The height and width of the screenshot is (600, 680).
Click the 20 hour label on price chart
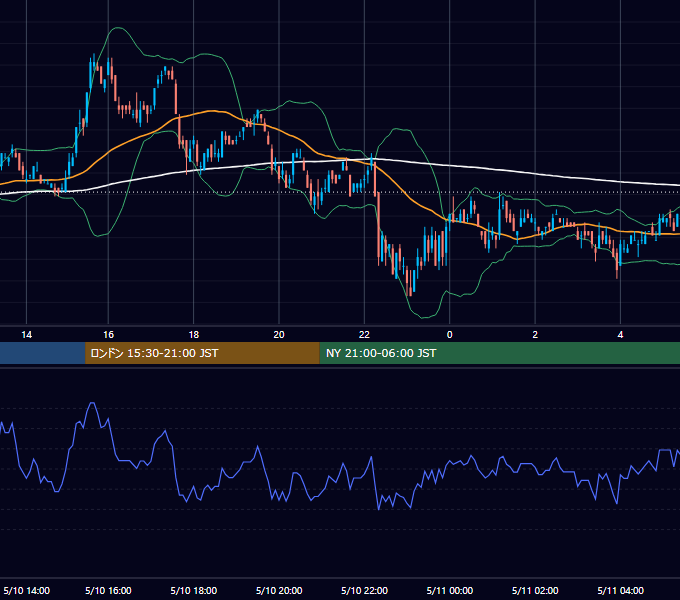(x=279, y=335)
